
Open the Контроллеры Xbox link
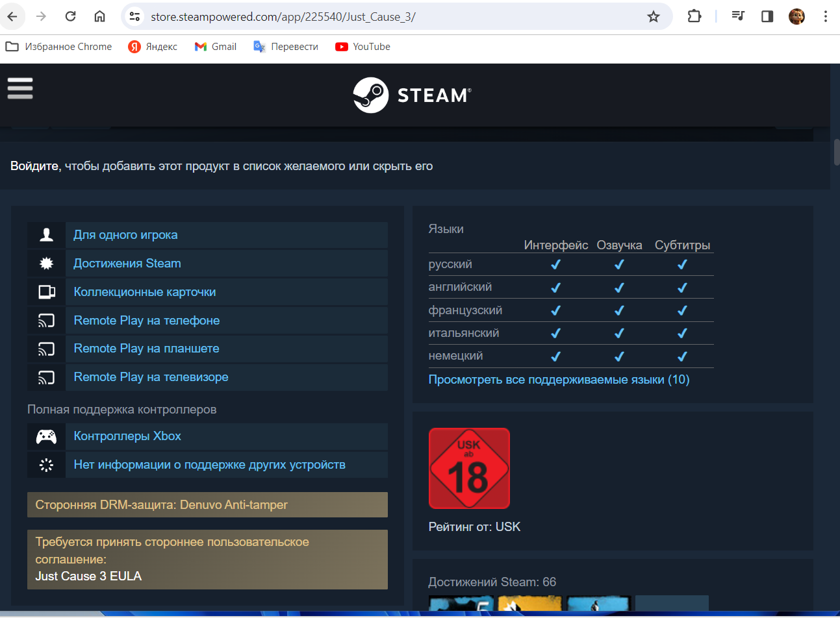click(x=127, y=436)
